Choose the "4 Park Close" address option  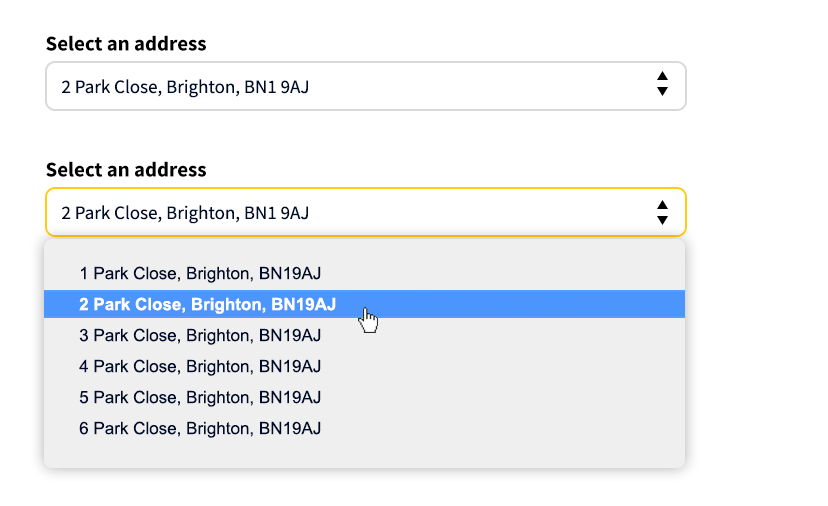tap(200, 366)
